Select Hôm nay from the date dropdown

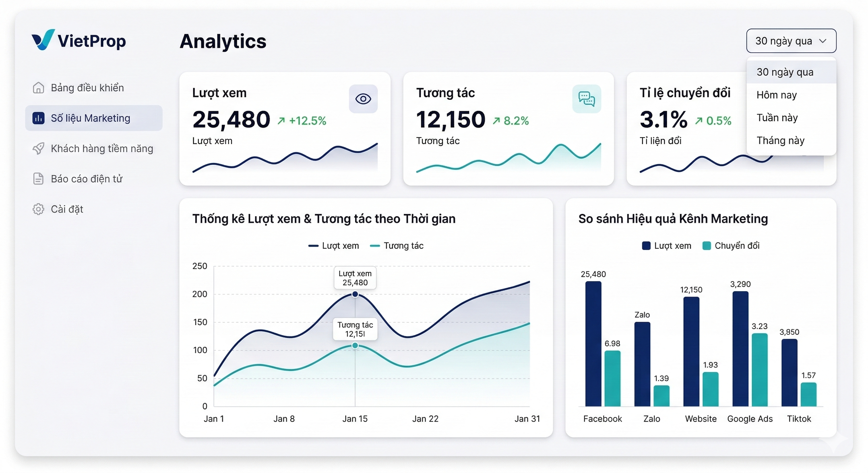point(777,95)
